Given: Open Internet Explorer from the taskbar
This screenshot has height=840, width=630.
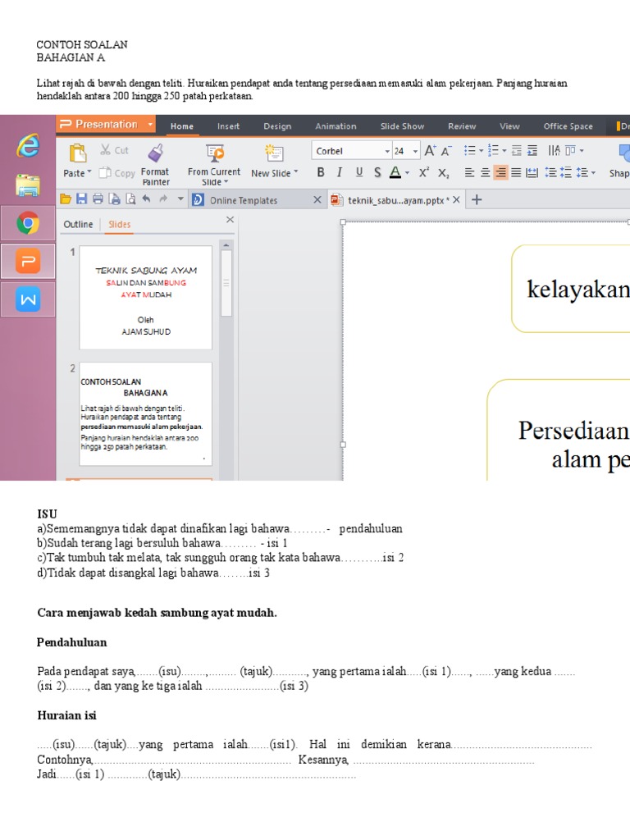Looking at the screenshot, I should [28, 146].
